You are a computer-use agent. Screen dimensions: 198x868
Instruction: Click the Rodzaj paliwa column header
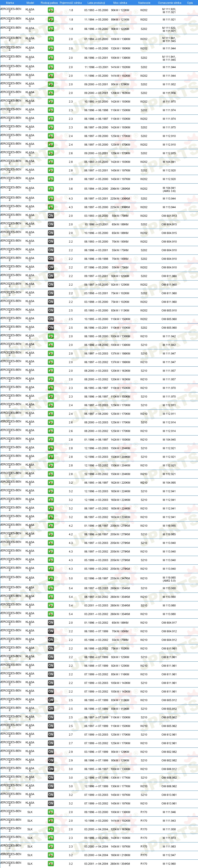(x=49, y=3)
